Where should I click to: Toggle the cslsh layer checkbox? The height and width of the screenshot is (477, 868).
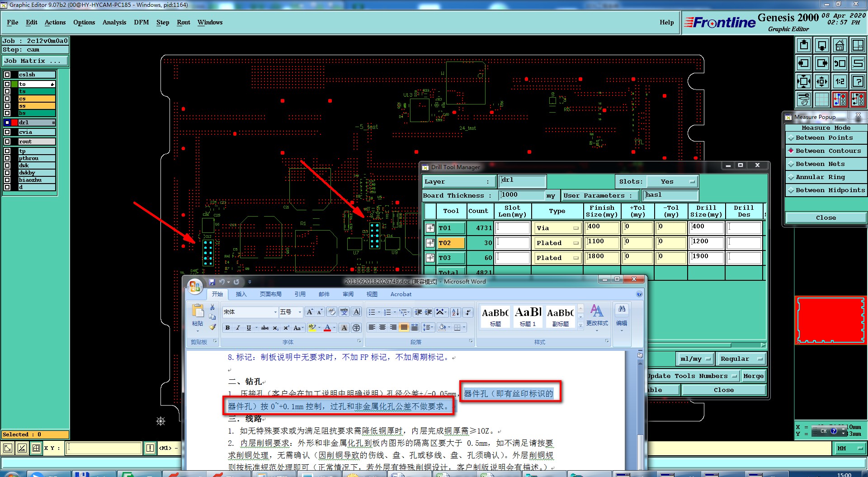click(7, 75)
